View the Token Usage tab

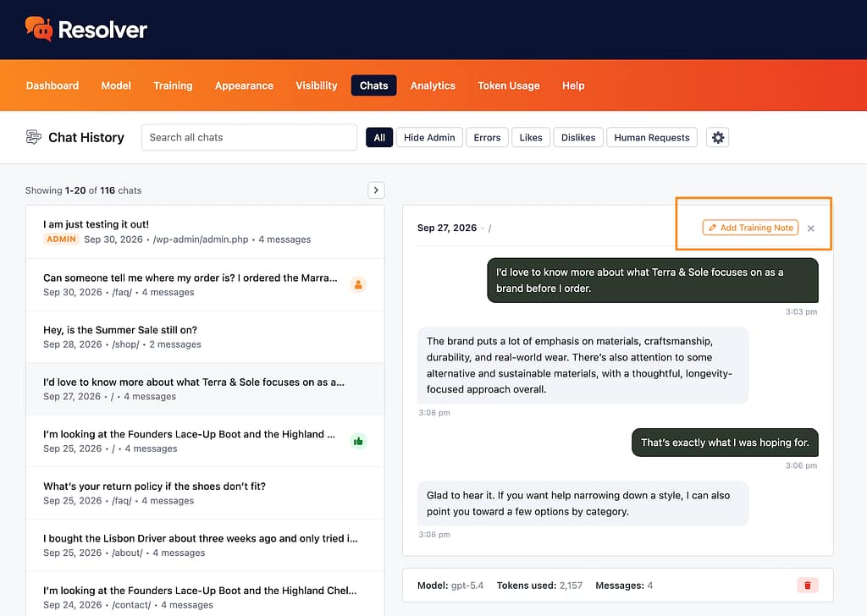pos(509,85)
